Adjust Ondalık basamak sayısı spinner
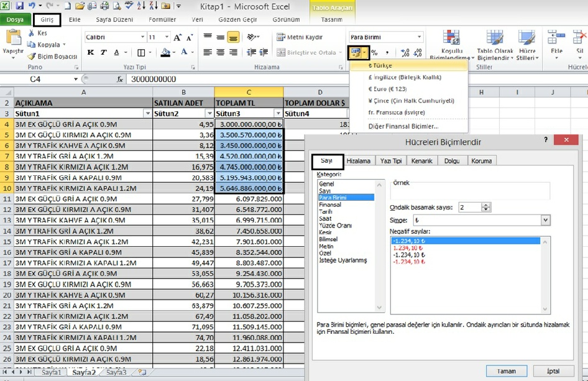 pyautogui.click(x=486, y=207)
